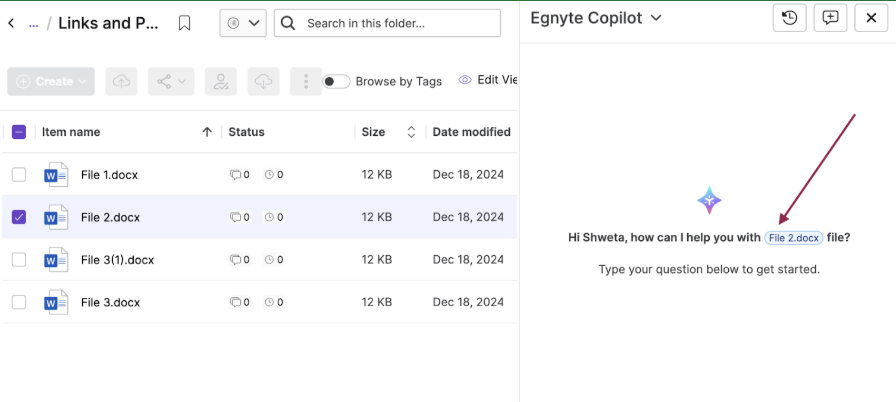Click the comments count for File 1.docx

coord(239,175)
